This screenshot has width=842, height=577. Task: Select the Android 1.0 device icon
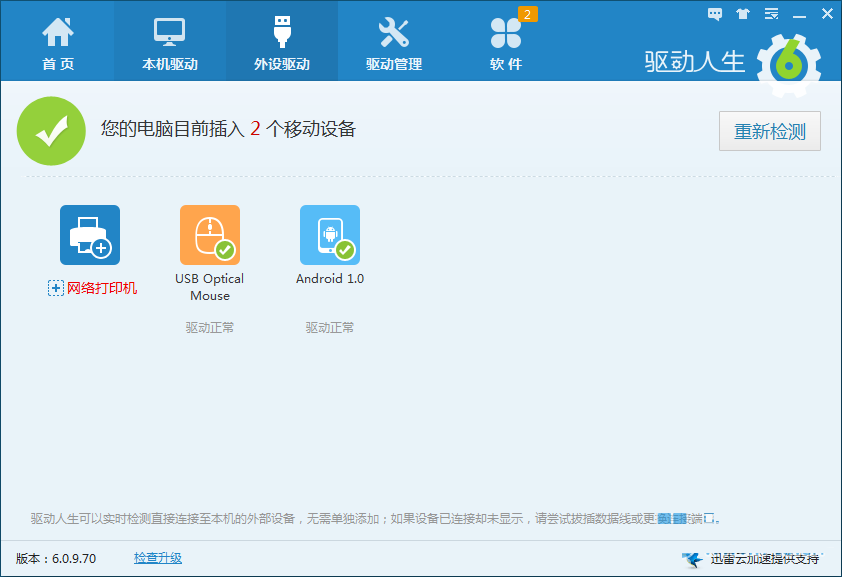(x=330, y=235)
